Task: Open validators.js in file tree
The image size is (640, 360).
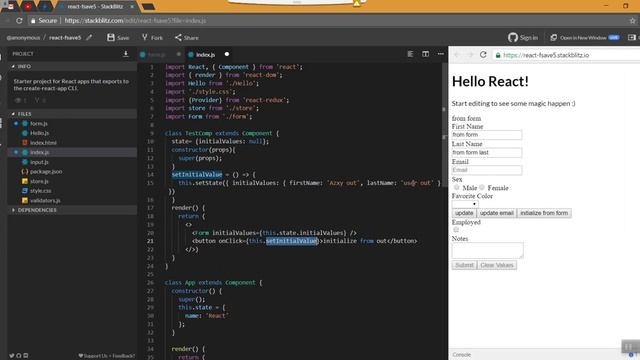Action: (45, 200)
